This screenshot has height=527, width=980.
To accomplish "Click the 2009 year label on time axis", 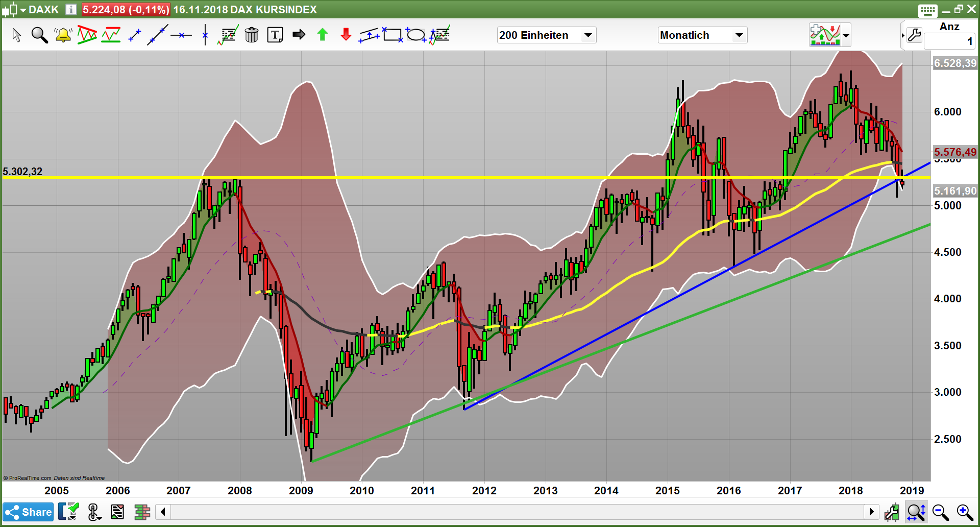I will [x=301, y=491].
